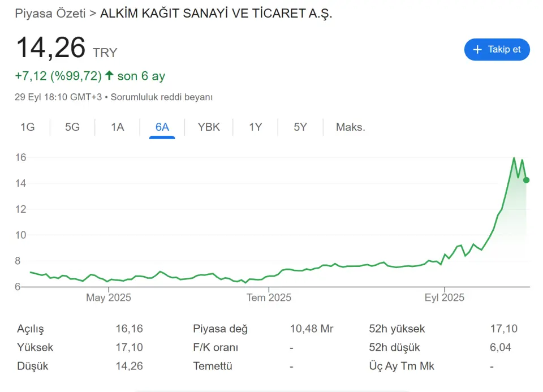
Task: Select the Maks. range tab
Action: [x=351, y=127]
